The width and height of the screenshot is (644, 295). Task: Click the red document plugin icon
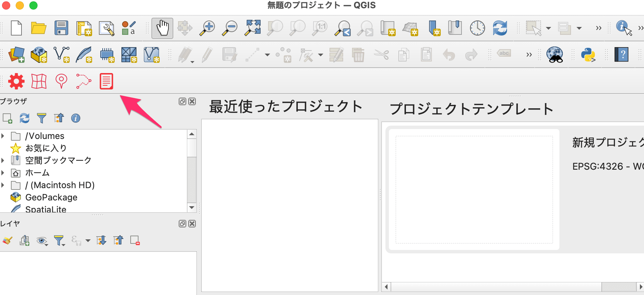pos(106,81)
